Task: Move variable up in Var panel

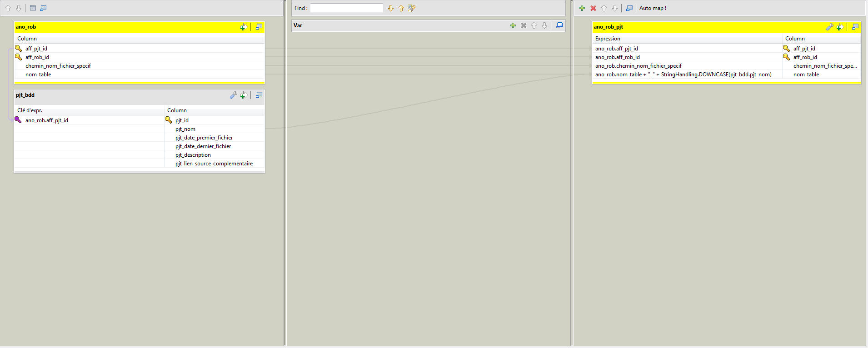Action: (x=534, y=25)
